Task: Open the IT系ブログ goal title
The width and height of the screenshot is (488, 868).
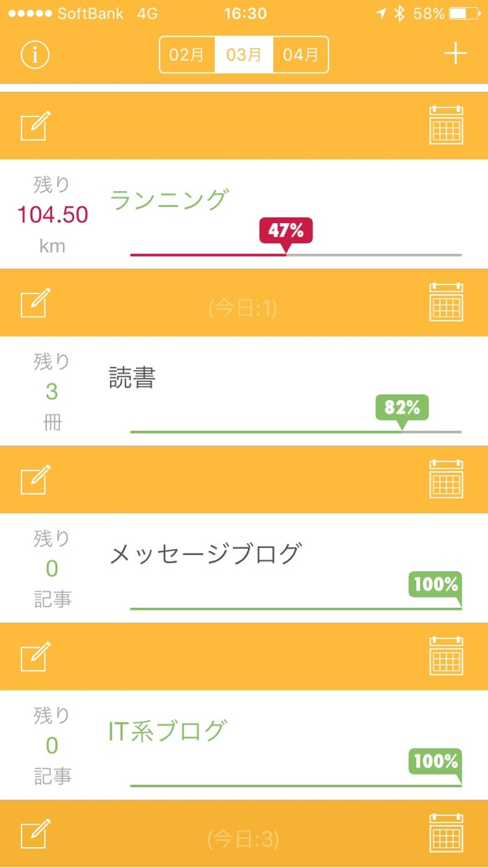Action: (x=167, y=731)
